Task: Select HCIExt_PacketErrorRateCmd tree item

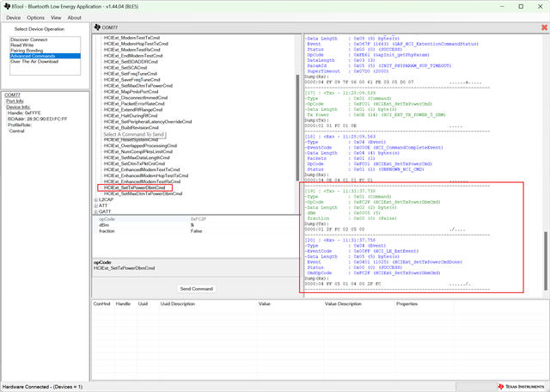Action: click(134, 103)
